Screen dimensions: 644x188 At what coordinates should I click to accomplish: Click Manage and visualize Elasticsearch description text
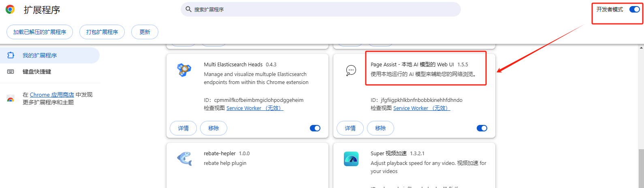coord(256,78)
